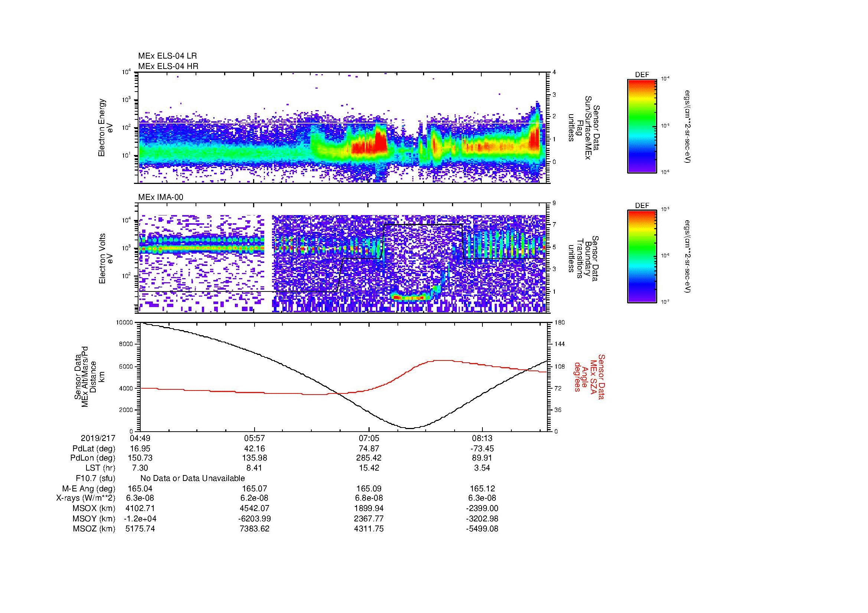
Task: Click the PdLon value '285.42'
Action: (x=369, y=458)
